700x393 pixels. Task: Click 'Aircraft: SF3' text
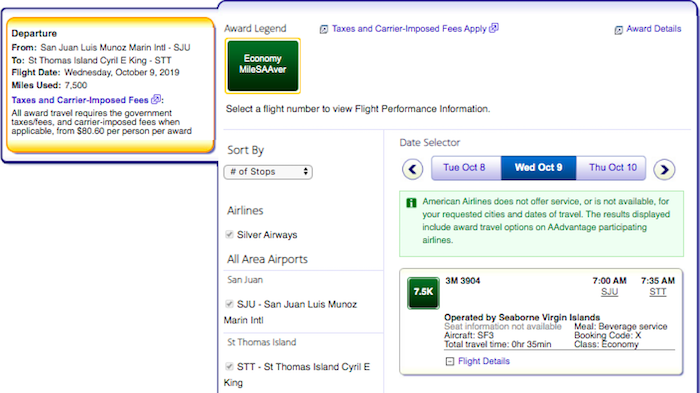click(469, 335)
